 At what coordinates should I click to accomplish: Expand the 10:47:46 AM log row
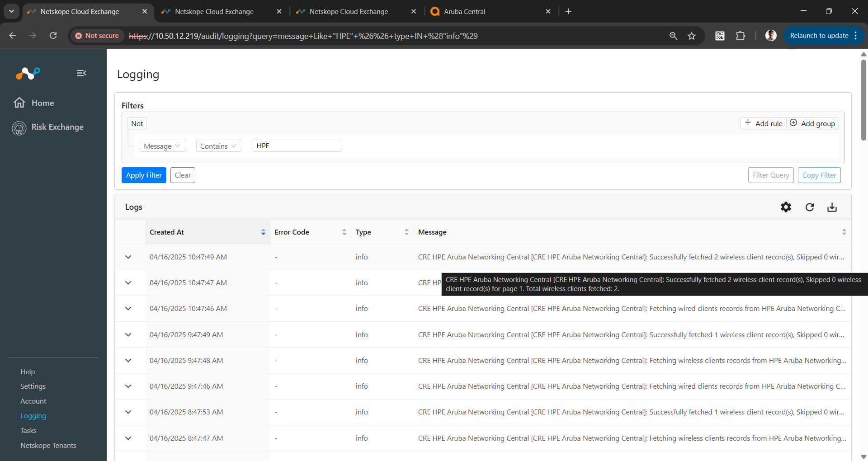128,309
